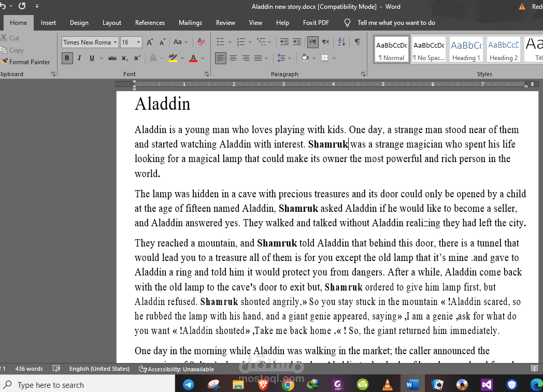Screen dimensions: 543x392
Task: Open Paragraph dialog launcher
Action: (363, 74)
